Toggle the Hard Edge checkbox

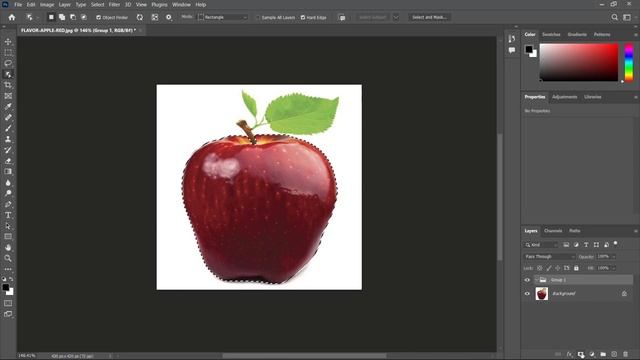point(303,18)
